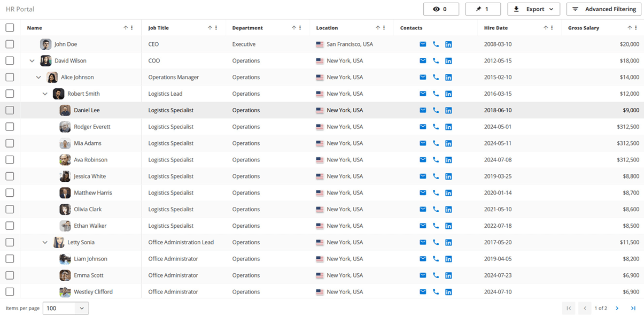Click the pinned columns button showing 1

[483, 9]
